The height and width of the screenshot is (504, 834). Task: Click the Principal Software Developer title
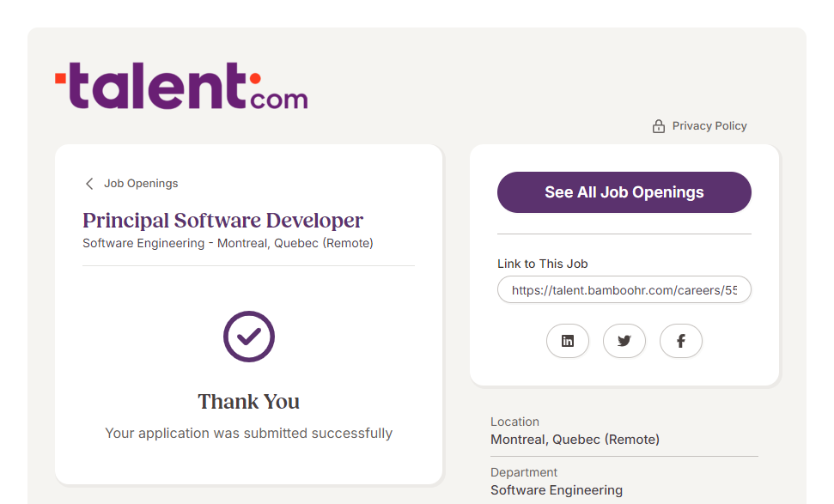point(223,221)
